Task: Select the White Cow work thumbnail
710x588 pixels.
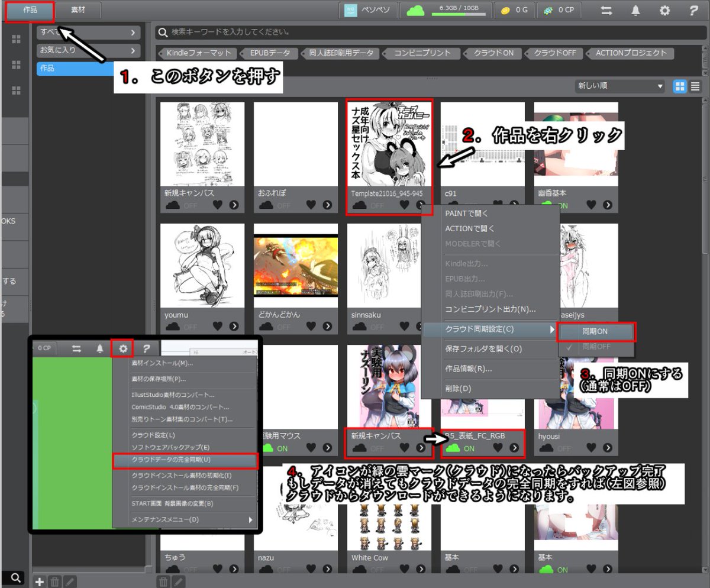Action: pos(389,525)
